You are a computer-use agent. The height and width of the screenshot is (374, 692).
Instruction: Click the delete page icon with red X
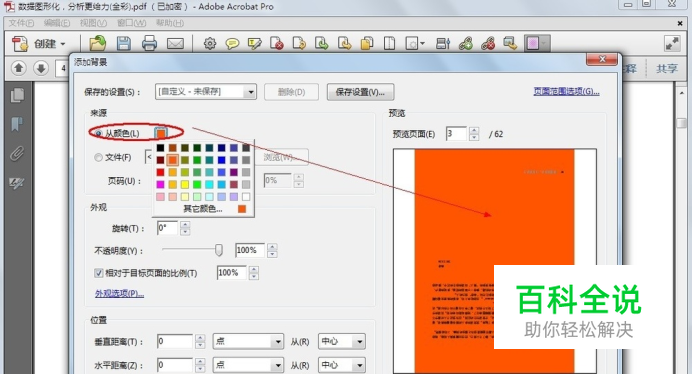pos(277,44)
